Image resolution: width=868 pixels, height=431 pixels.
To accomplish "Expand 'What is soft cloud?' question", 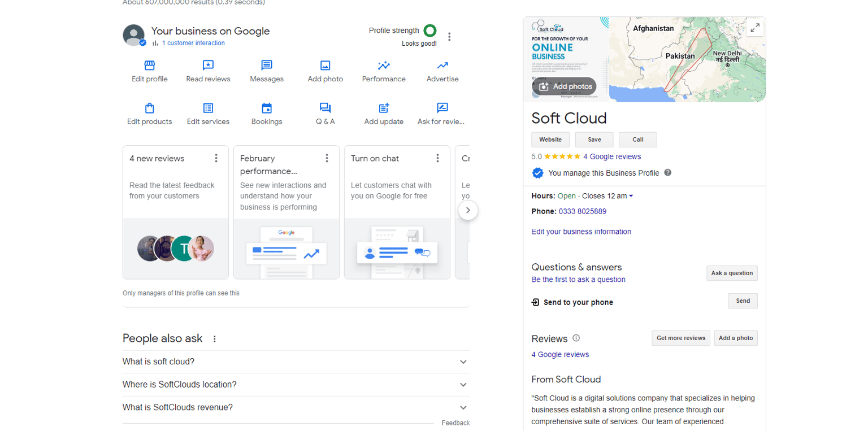I will [296, 362].
